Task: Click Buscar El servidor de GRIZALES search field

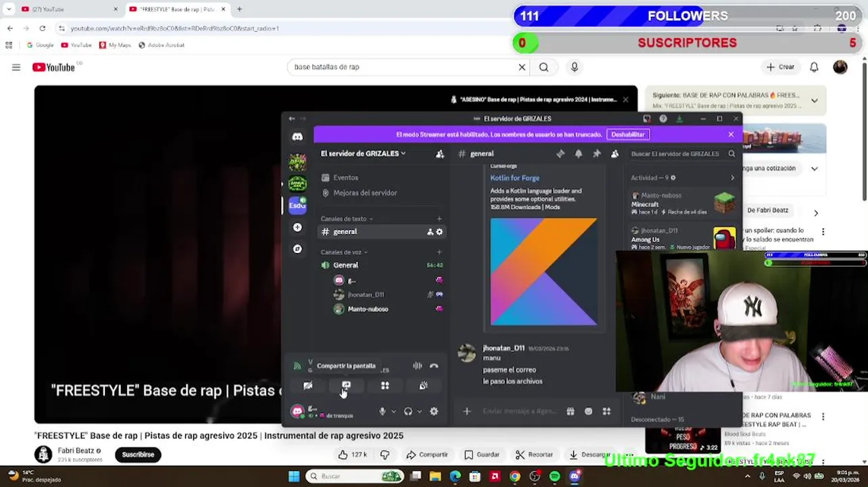Action: 683,154
